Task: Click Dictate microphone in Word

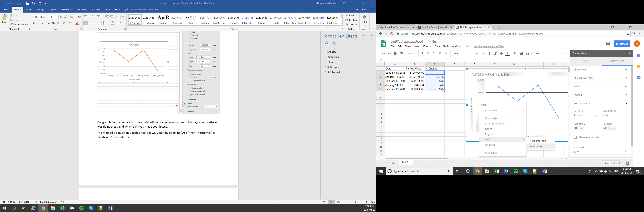Action: [364, 19]
